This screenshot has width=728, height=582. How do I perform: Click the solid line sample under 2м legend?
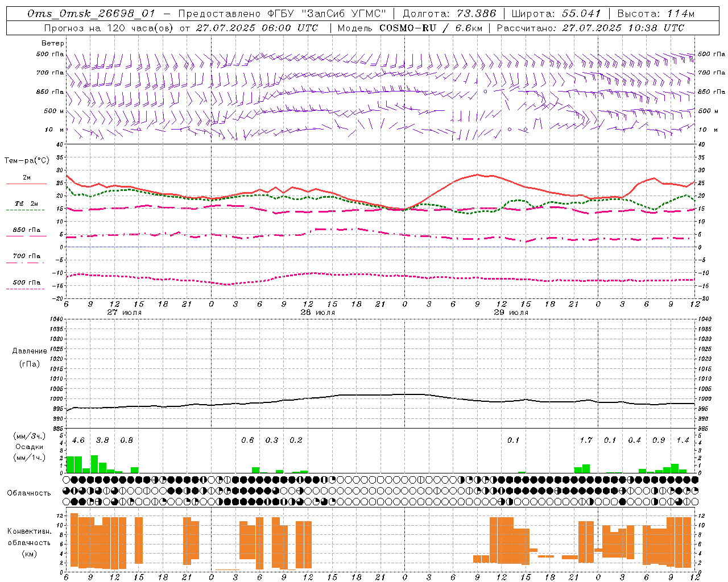26,184
